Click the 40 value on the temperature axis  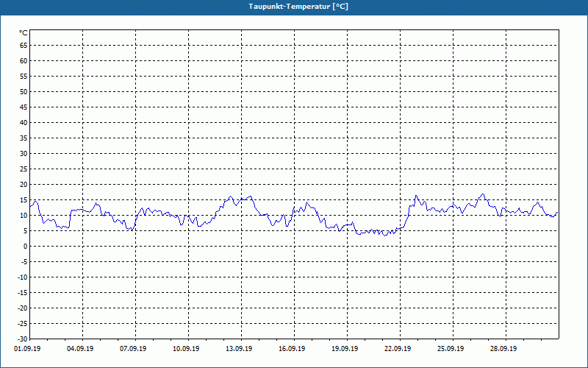(x=24, y=123)
